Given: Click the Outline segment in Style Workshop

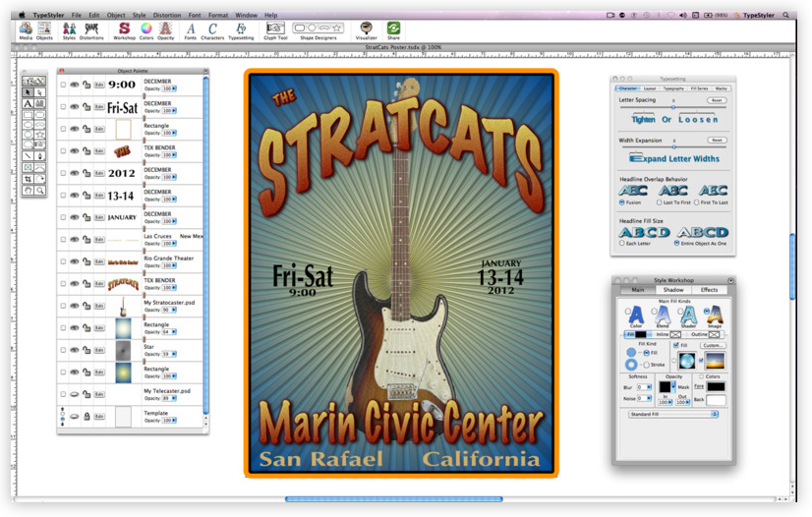Looking at the screenshot, I should [705, 335].
